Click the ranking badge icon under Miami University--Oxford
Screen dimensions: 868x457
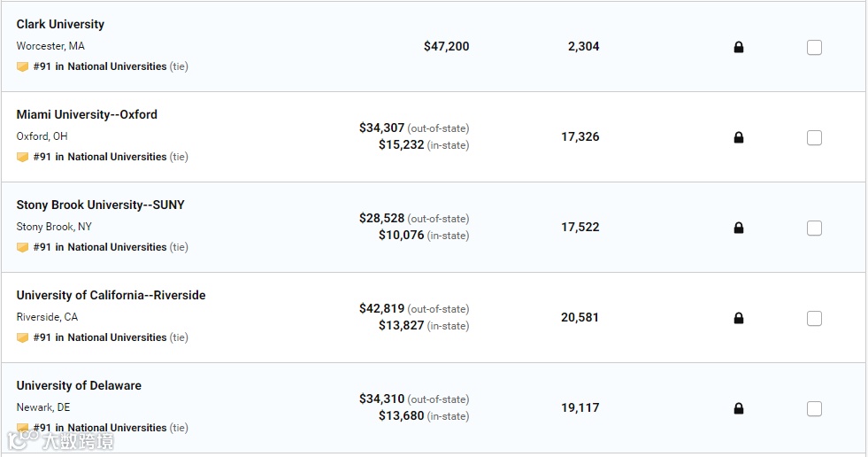pyautogui.click(x=23, y=157)
